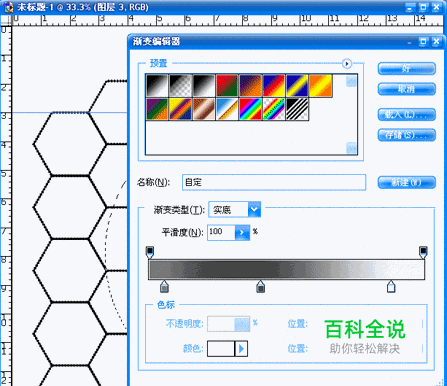This screenshot has height=386, width=447.
Task: Choose the blue-yellow-blue gradient preset
Action: point(297,86)
